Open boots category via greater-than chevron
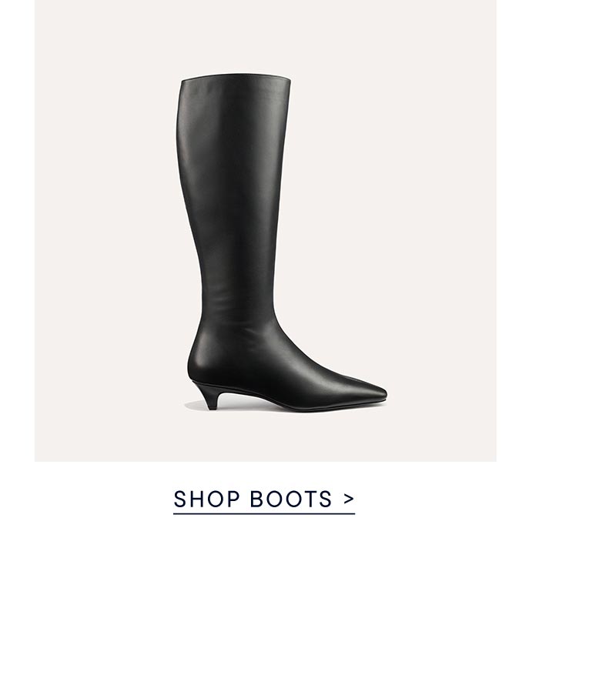Viewport: 616px width, 695px height. [349, 499]
